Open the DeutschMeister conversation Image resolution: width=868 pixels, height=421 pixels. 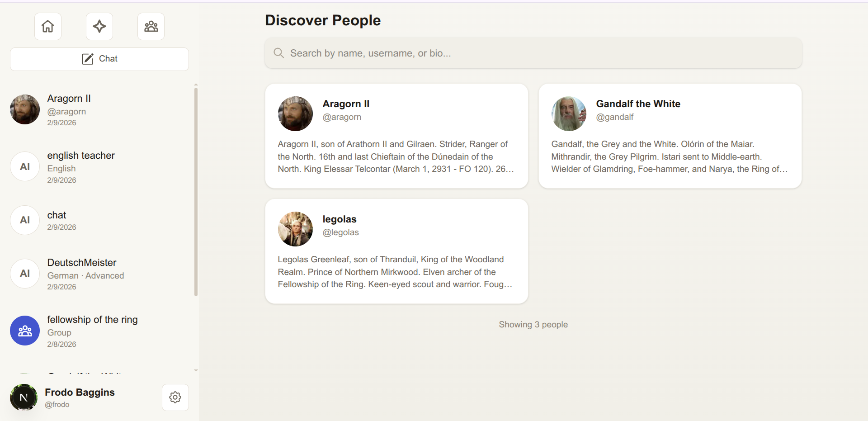click(99, 274)
